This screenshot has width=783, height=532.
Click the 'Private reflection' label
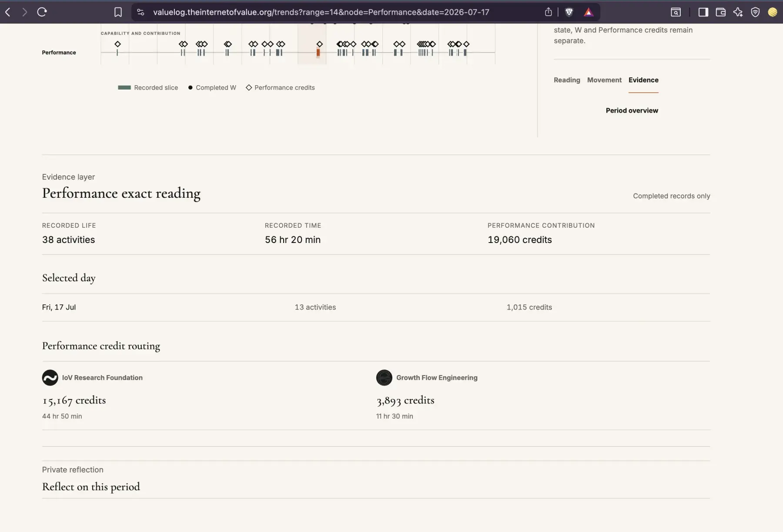tap(73, 470)
